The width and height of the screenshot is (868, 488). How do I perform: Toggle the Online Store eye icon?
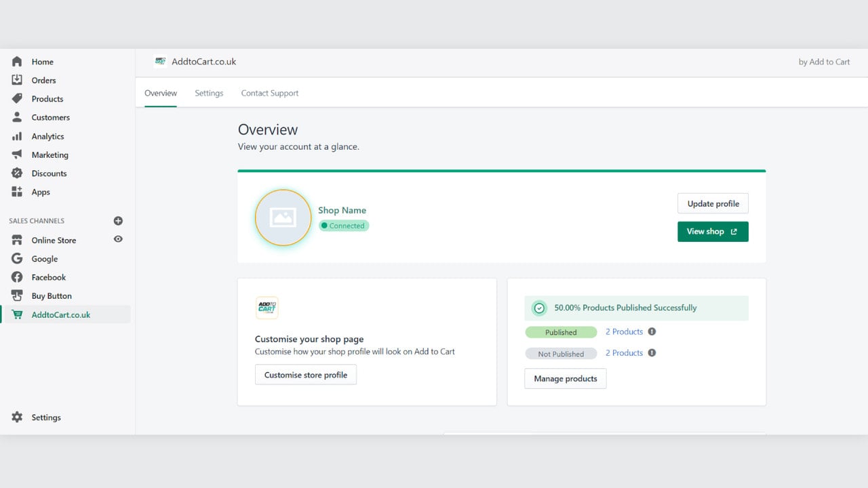click(118, 239)
